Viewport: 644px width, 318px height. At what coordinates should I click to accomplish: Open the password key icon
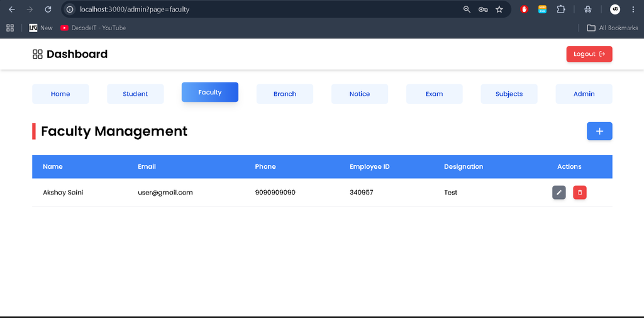pyautogui.click(x=483, y=9)
